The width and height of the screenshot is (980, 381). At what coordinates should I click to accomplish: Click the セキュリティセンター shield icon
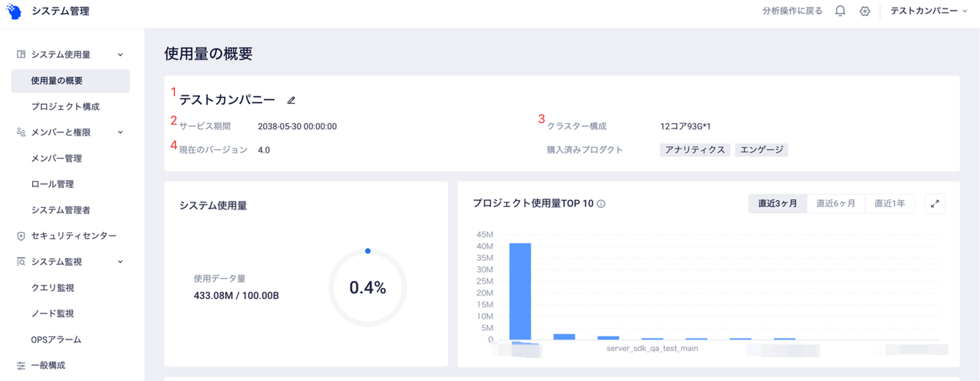[21, 236]
